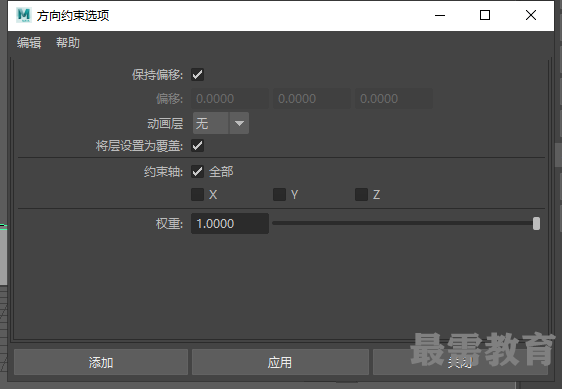
Task: Close the 方向约束选项 window
Action: point(531,15)
